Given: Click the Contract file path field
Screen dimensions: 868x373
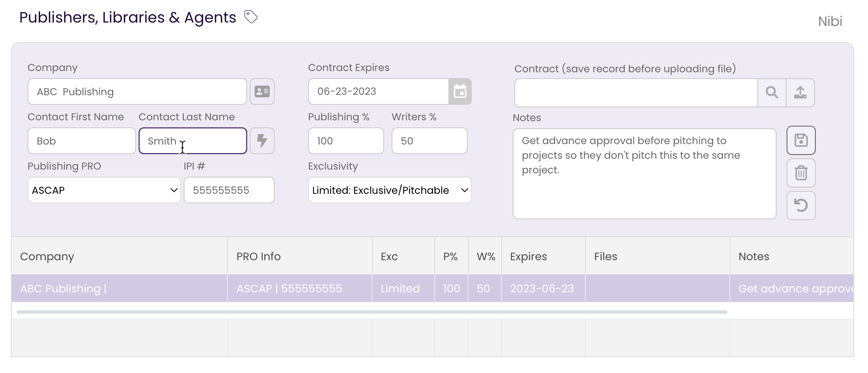Looking at the screenshot, I should tap(636, 92).
